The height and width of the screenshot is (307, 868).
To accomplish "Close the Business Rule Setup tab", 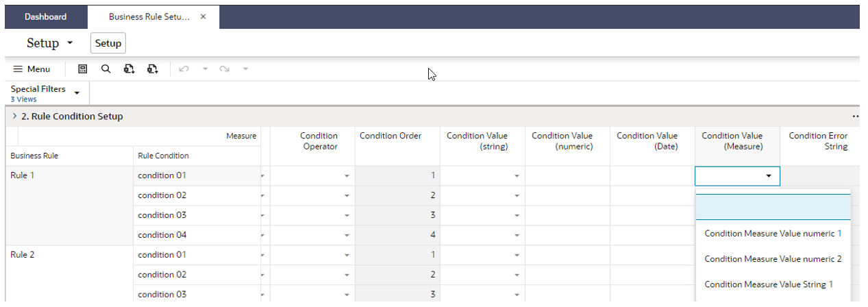I will (x=203, y=16).
